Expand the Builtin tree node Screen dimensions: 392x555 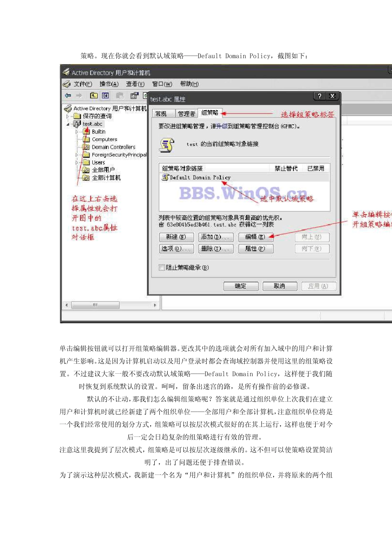77,132
